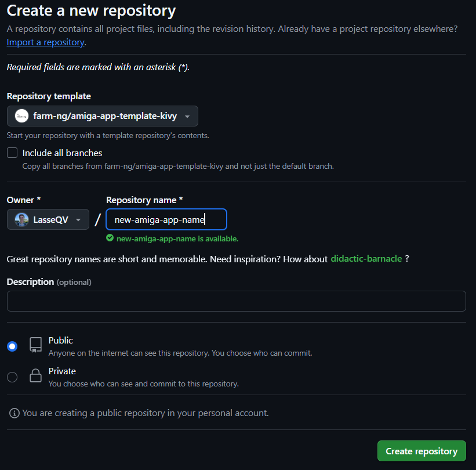Click the owner dropdown caret arrow
The height and width of the screenshot is (470, 476).
pyautogui.click(x=78, y=220)
